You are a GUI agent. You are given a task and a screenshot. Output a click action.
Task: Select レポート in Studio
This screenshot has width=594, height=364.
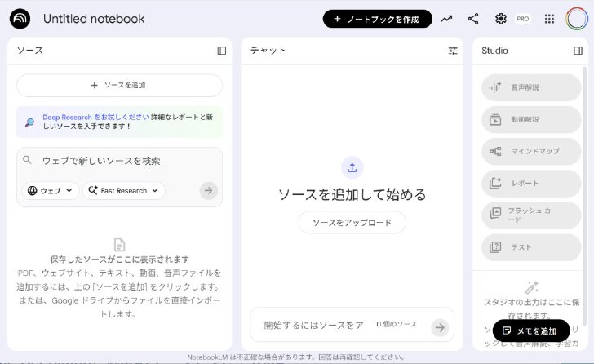(x=531, y=184)
